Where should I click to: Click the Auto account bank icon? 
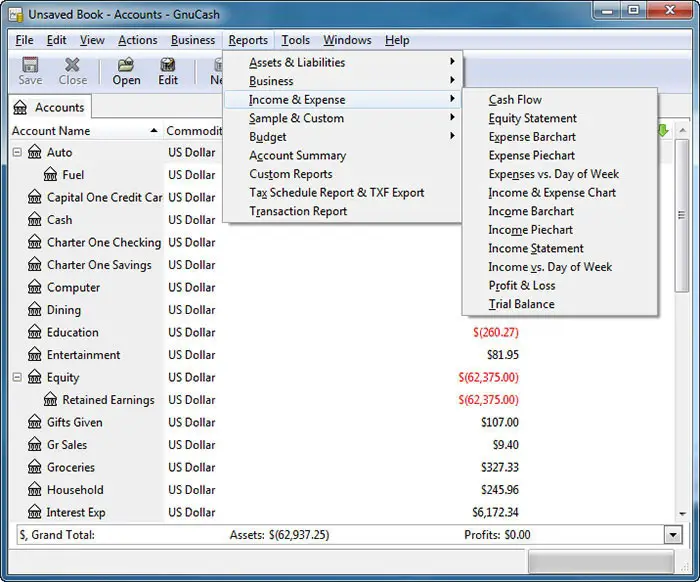(x=35, y=152)
